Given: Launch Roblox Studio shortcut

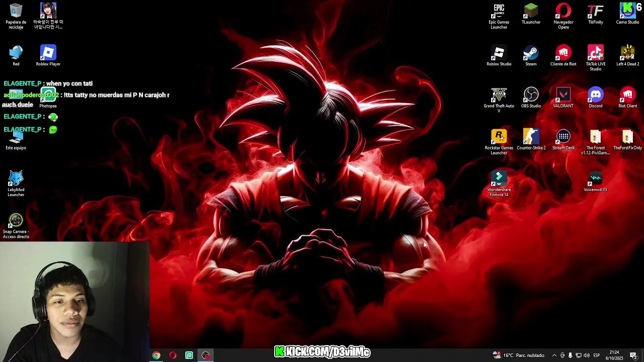Looking at the screenshot, I should pos(499,55).
